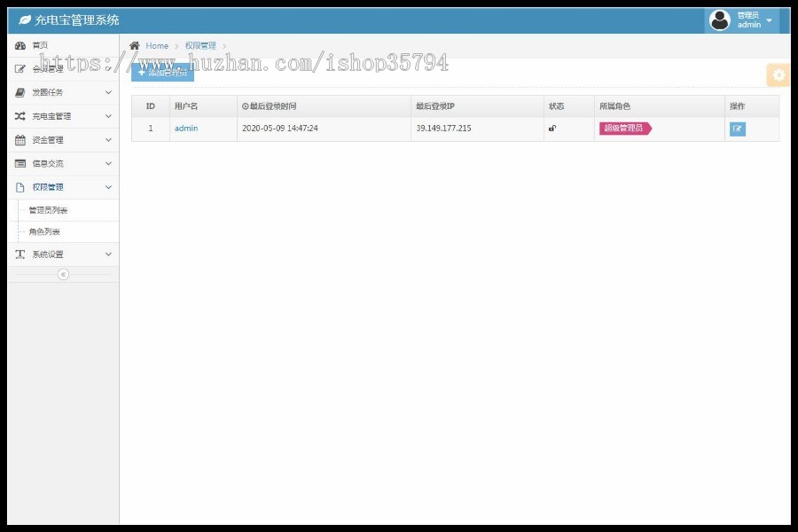Open settings via the orange gear icon

point(778,75)
